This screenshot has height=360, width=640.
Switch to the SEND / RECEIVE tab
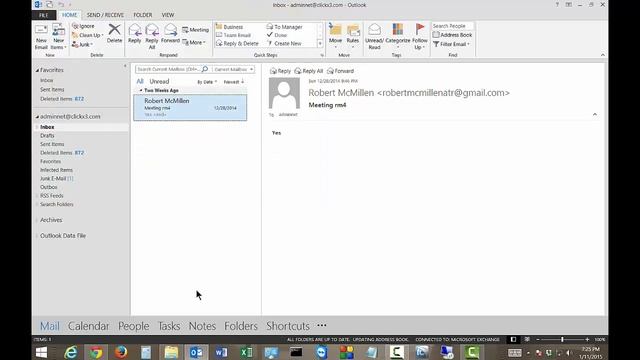click(105, 15)
